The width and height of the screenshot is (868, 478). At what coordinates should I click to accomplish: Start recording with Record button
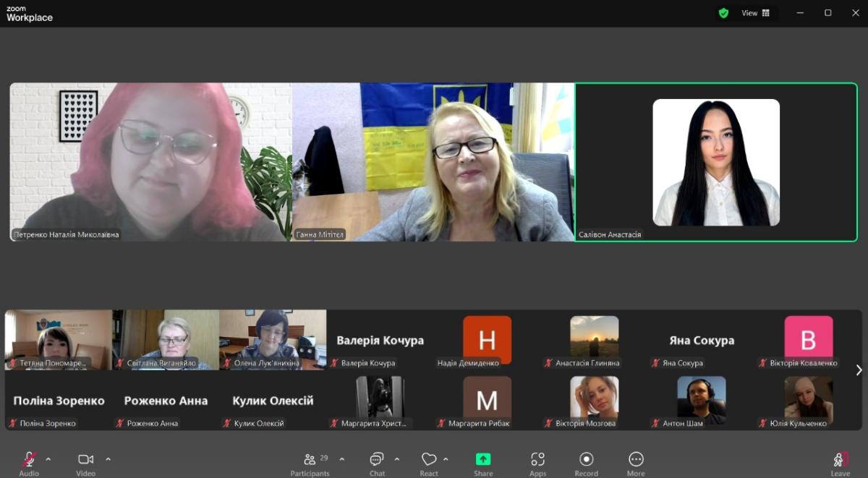[586, 463]
